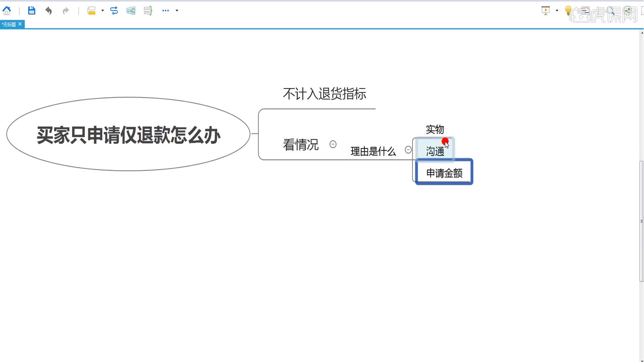Select the 看情况 topic
The height and width of the screenshot is (362, 644).
[301, 145]
